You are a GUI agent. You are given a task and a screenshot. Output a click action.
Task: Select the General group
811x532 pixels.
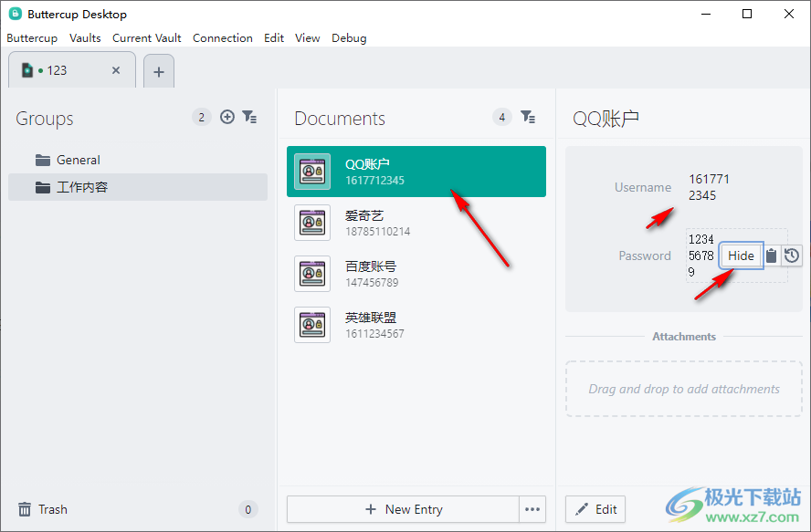pos(138,161)
